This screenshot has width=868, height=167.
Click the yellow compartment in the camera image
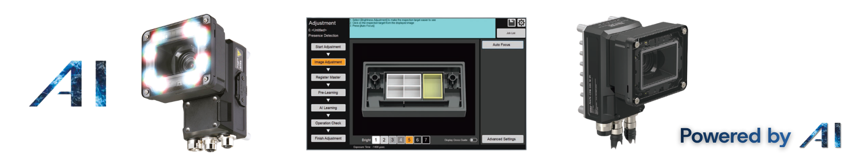tap(432, 86)
